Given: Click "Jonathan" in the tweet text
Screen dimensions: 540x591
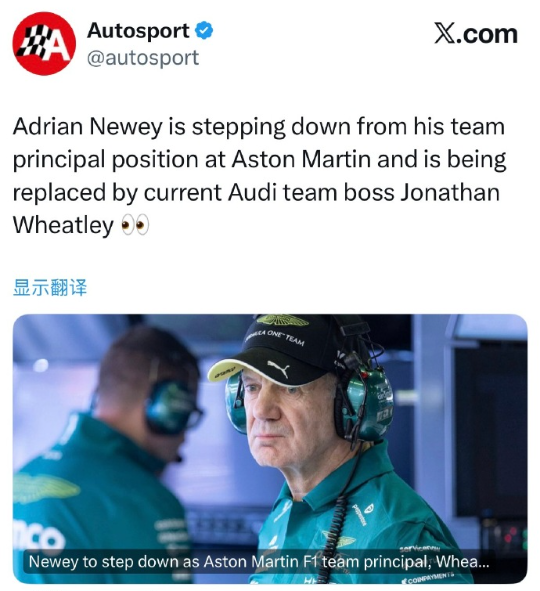Looking at the screenshot, I should coord(450,192).
